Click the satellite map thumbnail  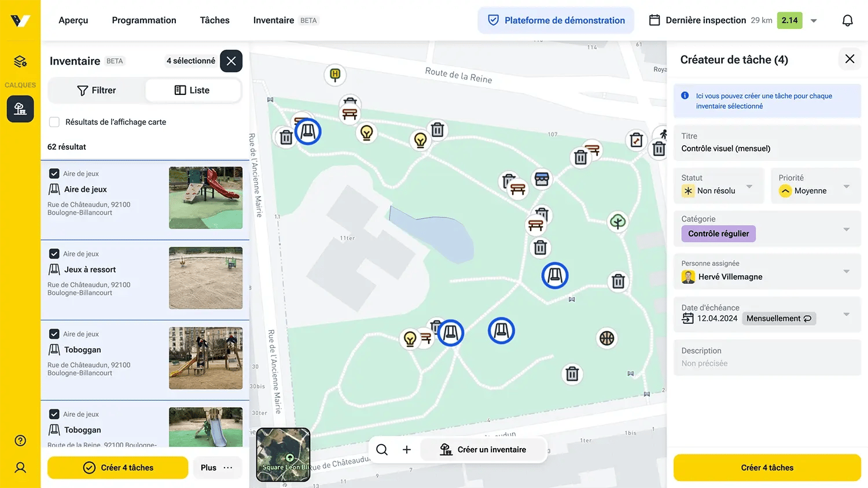(283, 454)
